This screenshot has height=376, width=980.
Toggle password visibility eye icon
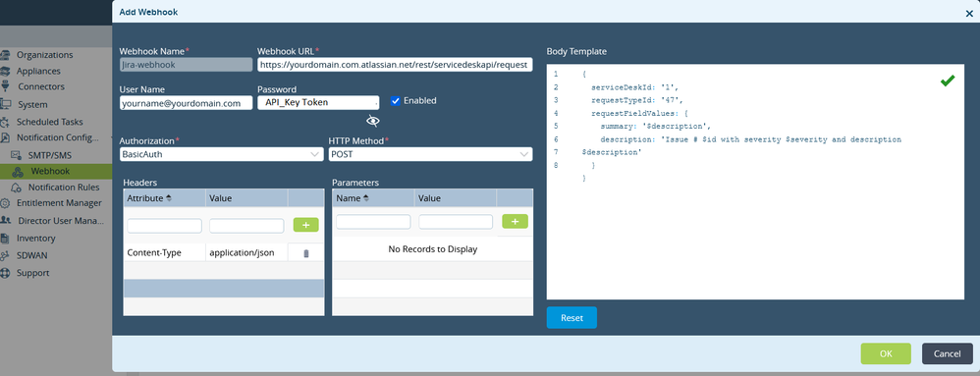[373, 121]
